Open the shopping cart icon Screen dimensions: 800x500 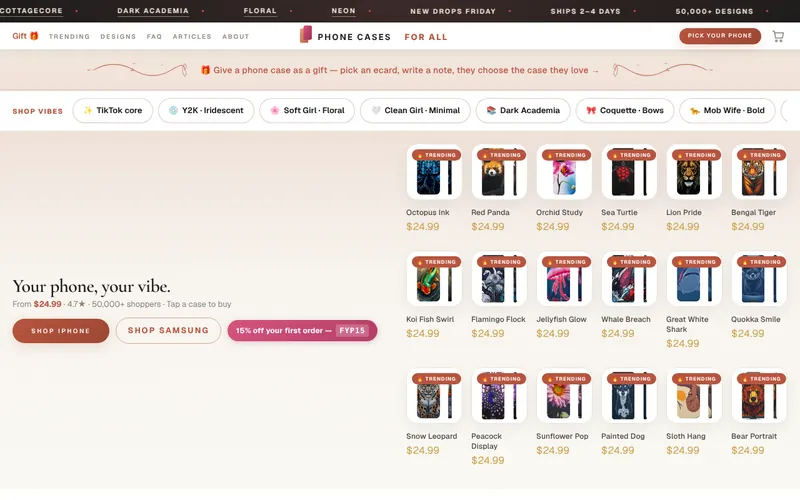(x=778, y=36)
